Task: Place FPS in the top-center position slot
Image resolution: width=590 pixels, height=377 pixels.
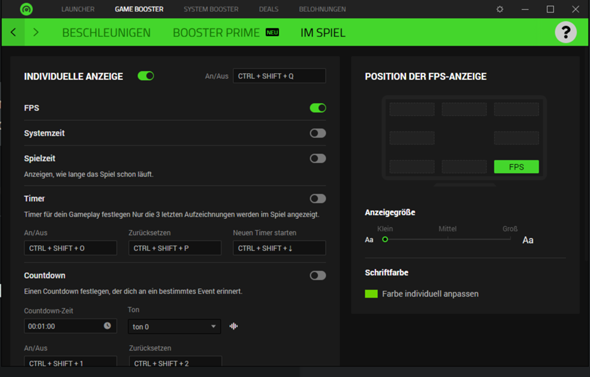Action: [464, 109]
